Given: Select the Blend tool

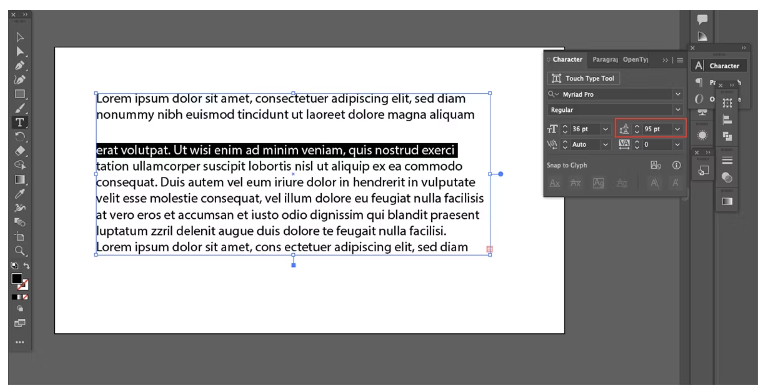Looking at the screenshot, I should point(20,222).
